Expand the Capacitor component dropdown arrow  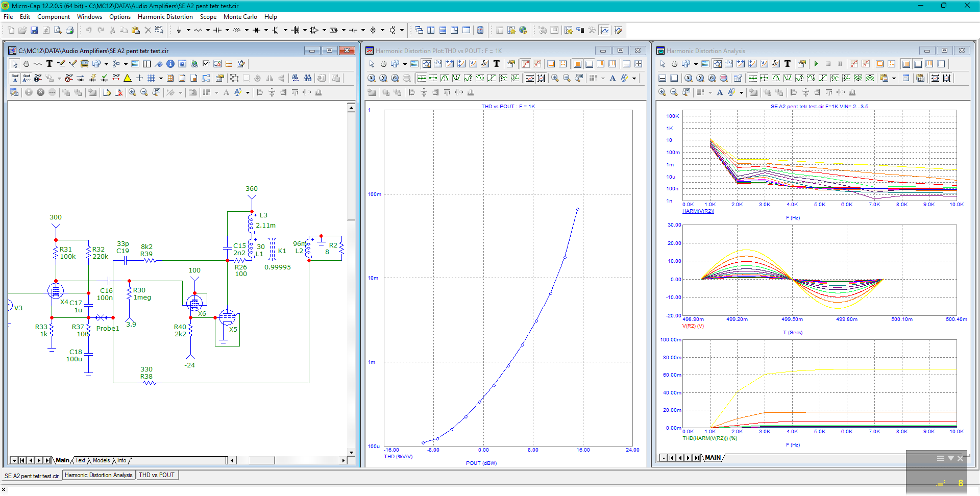point(227,30)
